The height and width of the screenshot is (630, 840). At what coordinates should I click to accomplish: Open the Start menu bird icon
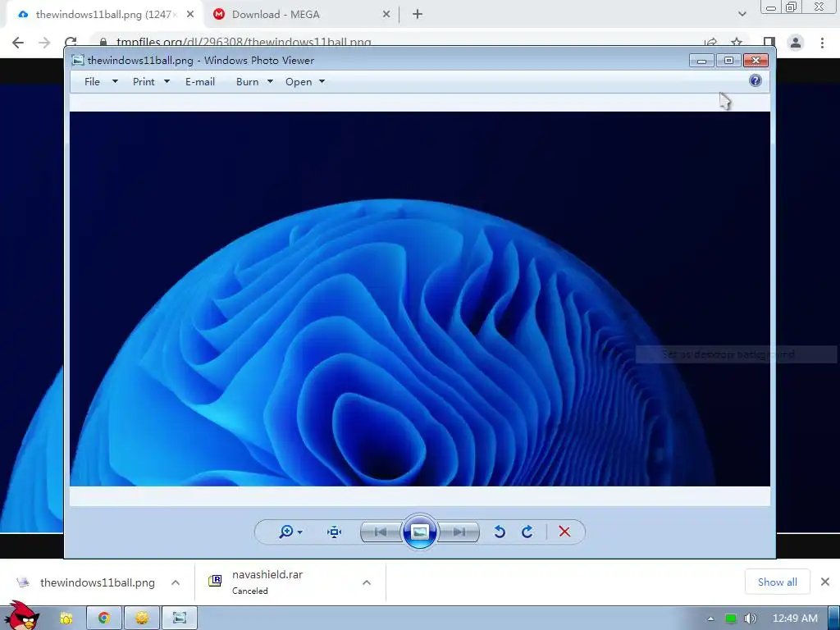click(x=22, y=616)
